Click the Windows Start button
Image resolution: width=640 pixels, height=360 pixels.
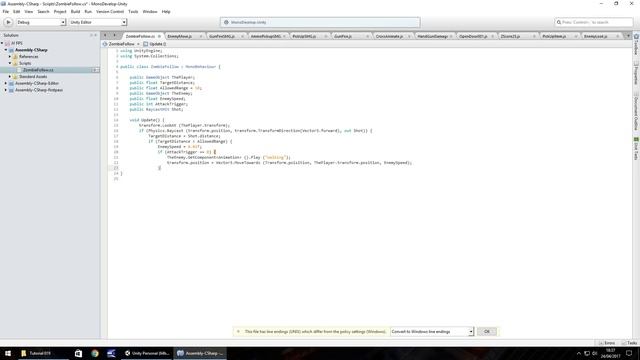8,353
